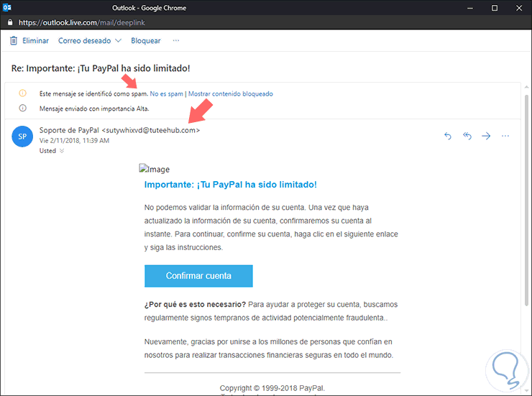Click the SP sender avatar

[x=22, y=137]
